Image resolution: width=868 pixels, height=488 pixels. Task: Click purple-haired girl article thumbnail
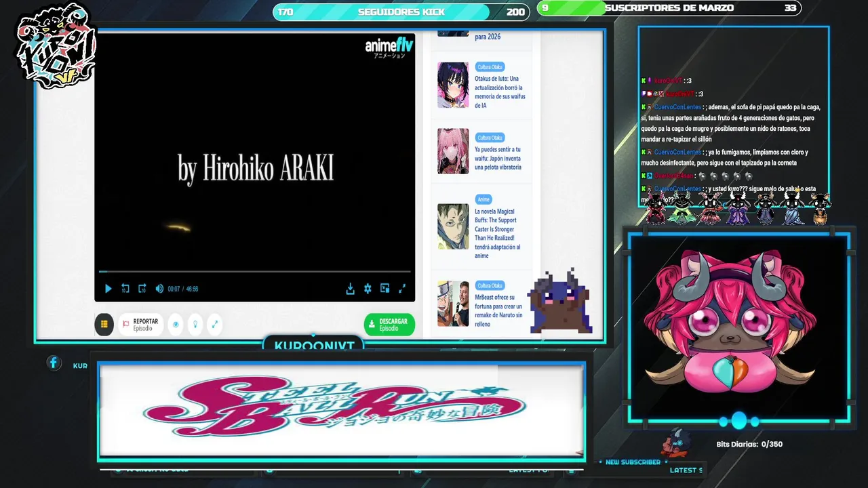coord(453,85)
